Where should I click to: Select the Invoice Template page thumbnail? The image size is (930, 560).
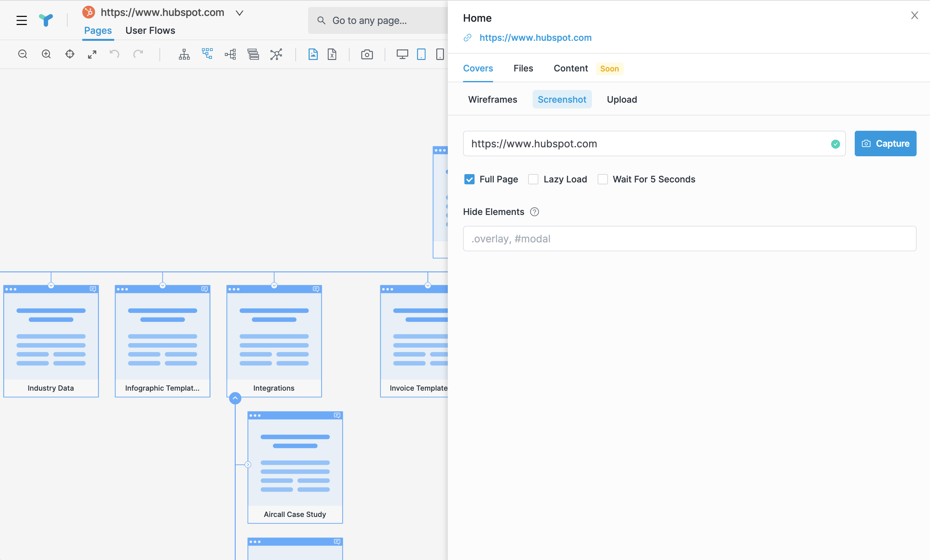414,341
